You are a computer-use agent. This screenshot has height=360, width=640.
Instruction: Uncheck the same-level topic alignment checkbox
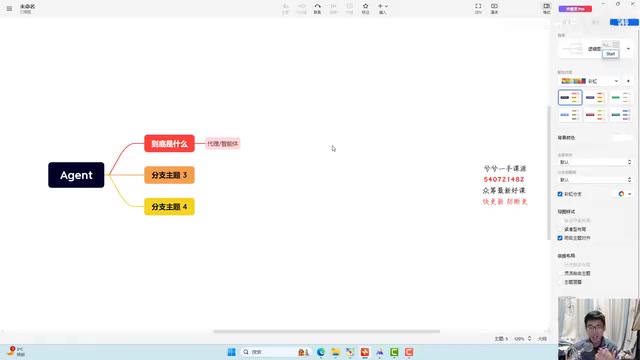tap(560, 238)
